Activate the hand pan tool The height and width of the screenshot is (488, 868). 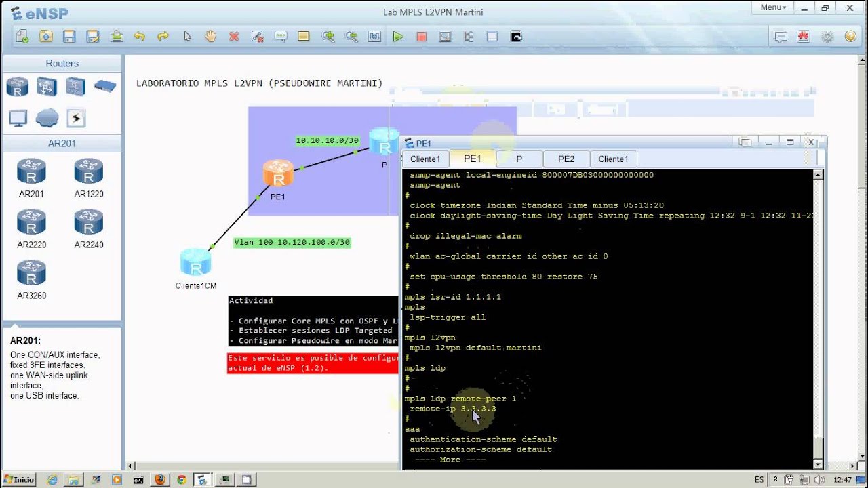point(210,37)
